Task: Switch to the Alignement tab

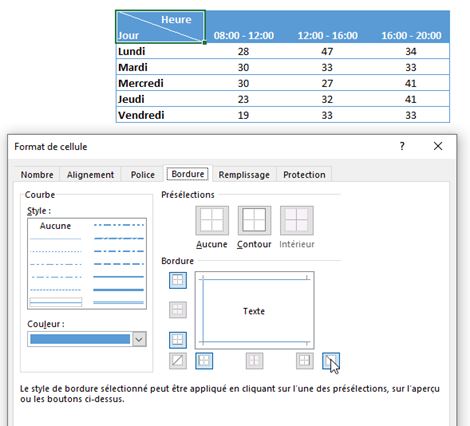Action: pyautogui.click(x=90, y=175)
